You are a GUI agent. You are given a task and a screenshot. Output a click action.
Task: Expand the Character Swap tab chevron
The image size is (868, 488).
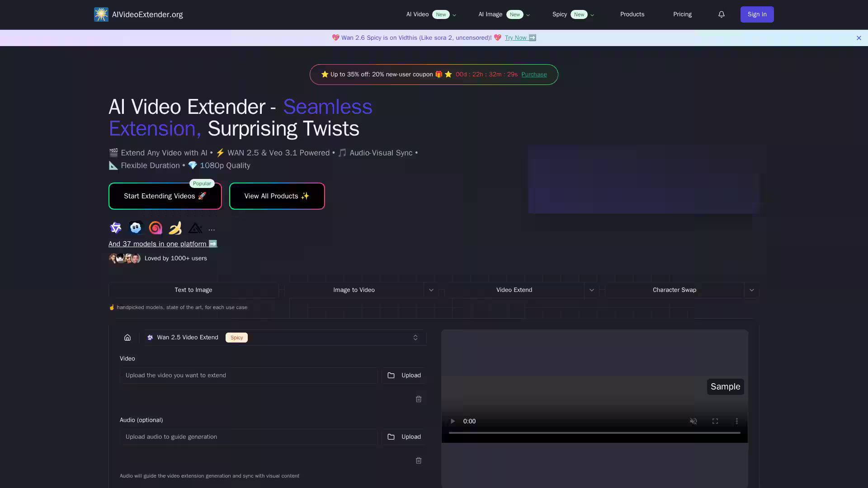752,290
